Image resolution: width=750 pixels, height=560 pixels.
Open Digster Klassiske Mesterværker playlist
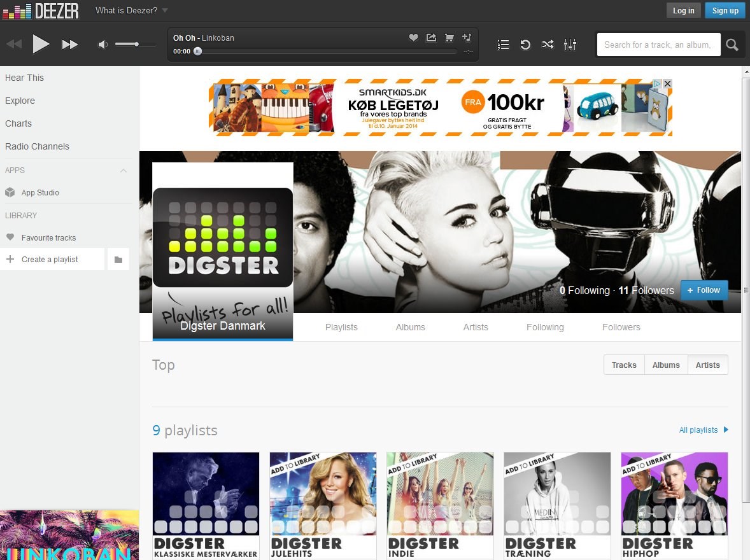pyautogui.click(x=206, y=505)
